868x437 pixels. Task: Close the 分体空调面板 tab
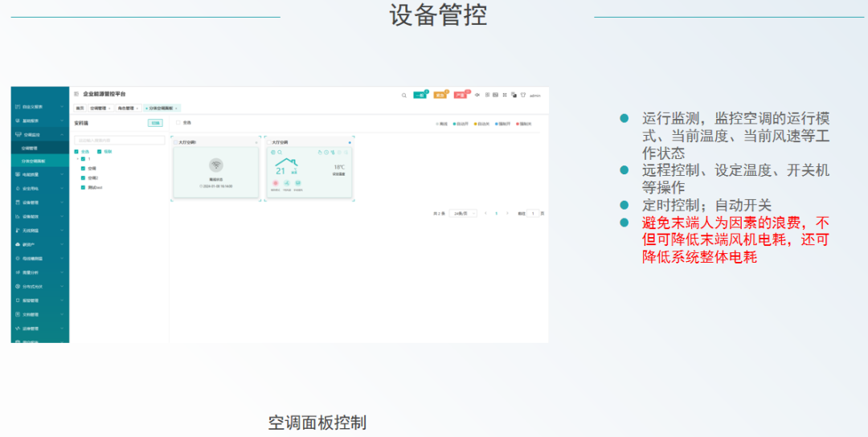coord(176,108)
